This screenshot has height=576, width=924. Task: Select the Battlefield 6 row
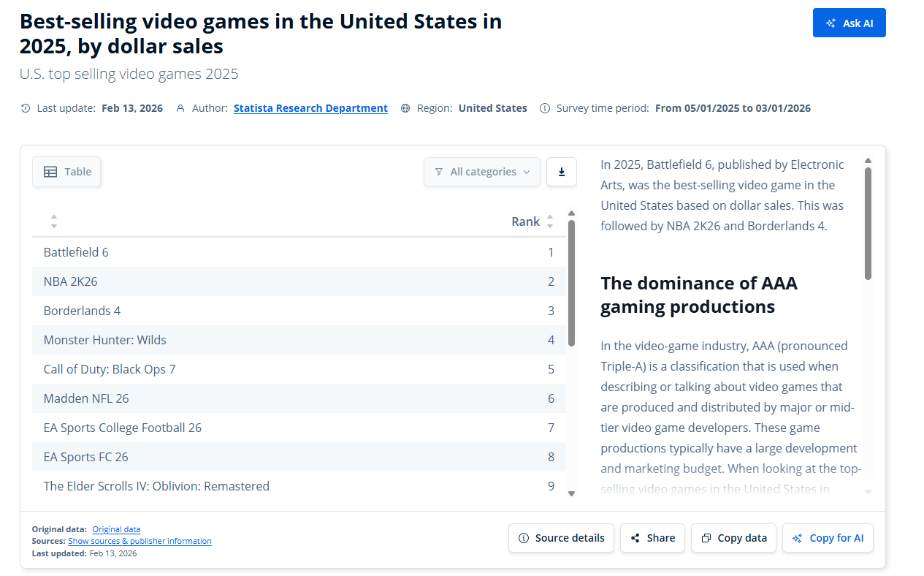coord(299,252)
